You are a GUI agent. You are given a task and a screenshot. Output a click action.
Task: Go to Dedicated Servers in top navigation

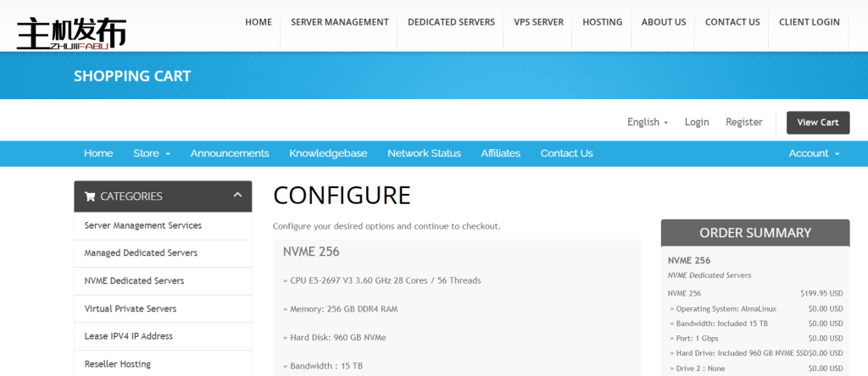click(451, 22)
